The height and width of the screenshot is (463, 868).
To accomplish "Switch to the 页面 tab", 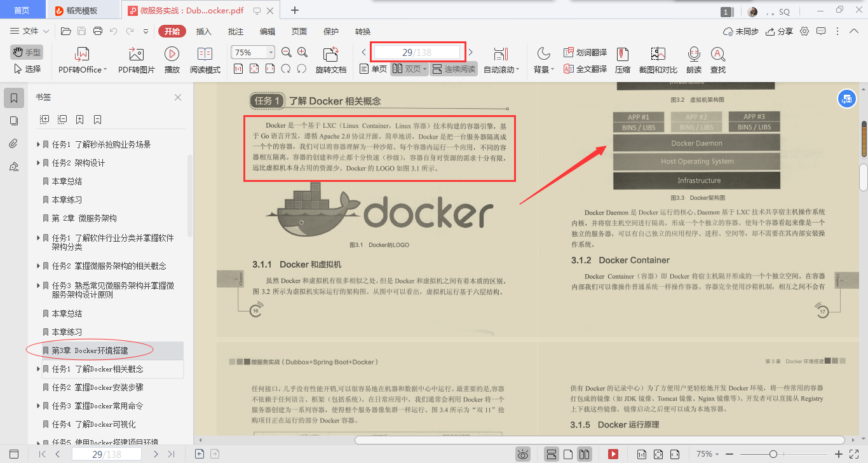I will (299, 32).
